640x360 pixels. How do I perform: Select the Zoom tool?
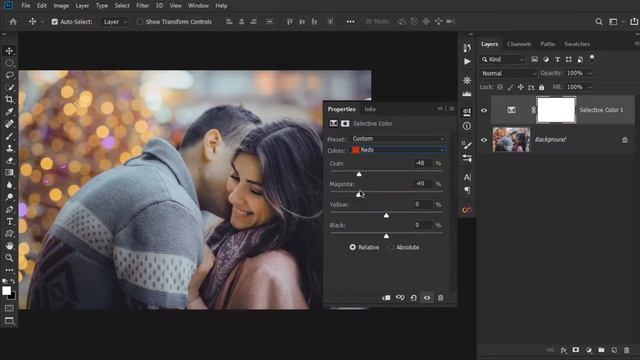click(x=9, y=258)
